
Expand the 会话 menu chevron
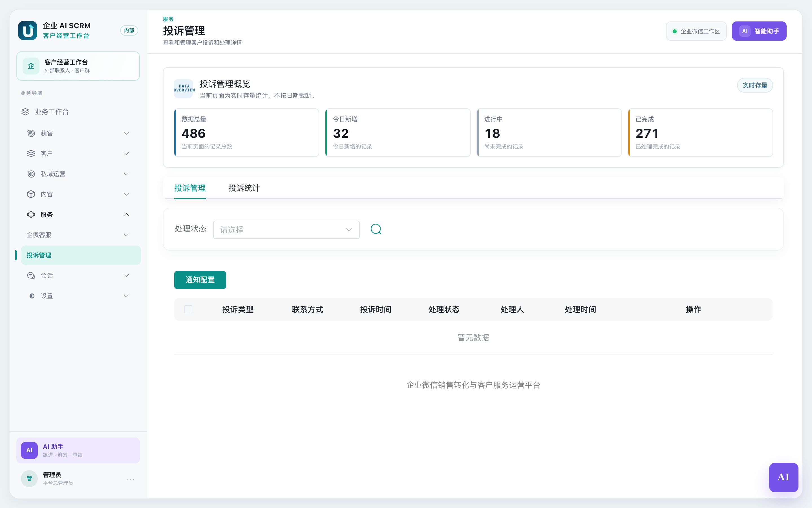point(126,275)
